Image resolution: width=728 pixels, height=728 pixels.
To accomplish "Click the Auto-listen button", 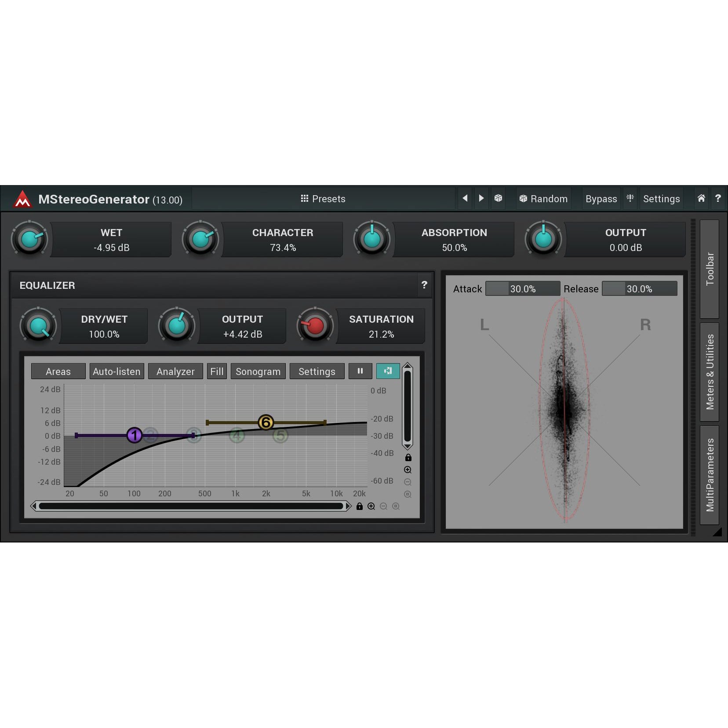I will 116,371.
